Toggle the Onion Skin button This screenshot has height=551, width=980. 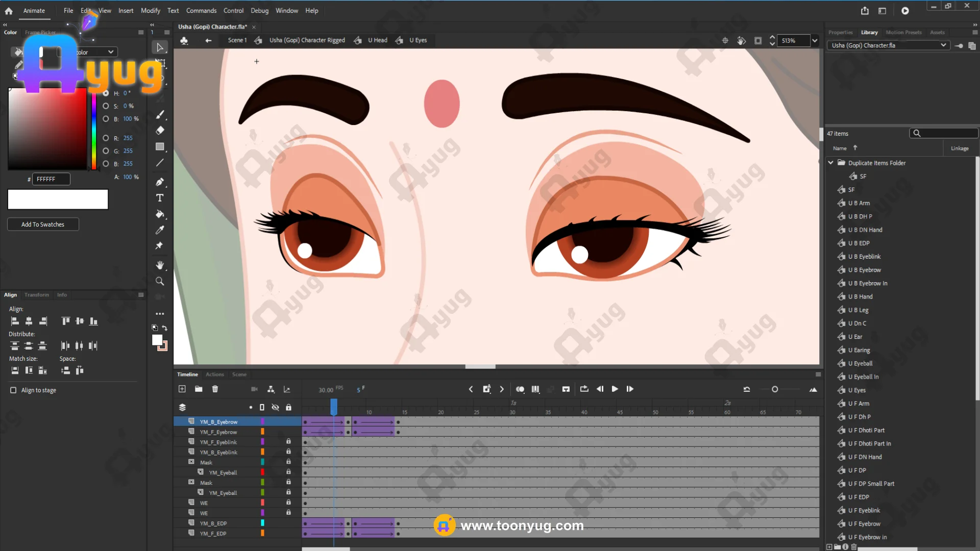tap(520, 389)
